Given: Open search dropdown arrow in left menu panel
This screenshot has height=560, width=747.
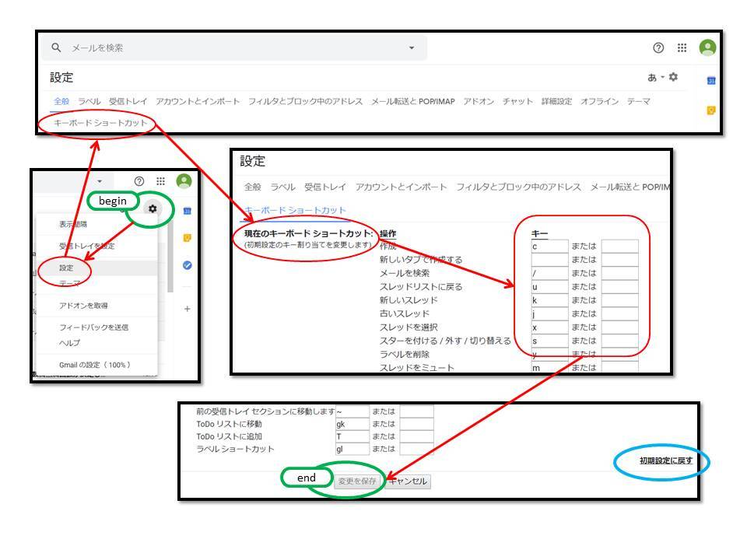Looking at the screenshot, I should pos(100,181).
